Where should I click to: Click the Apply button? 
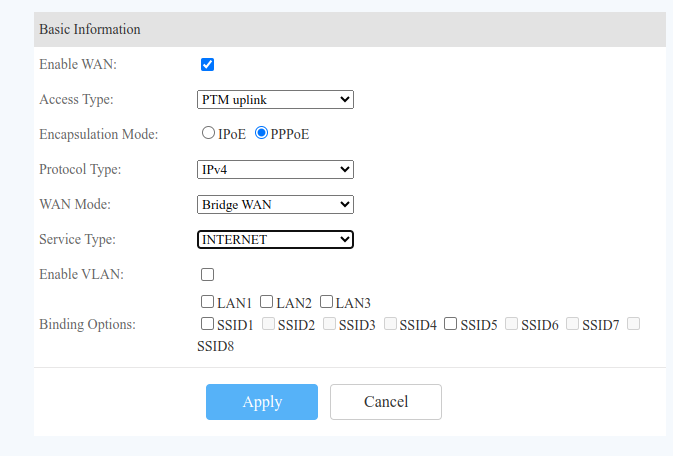[262, 402]
